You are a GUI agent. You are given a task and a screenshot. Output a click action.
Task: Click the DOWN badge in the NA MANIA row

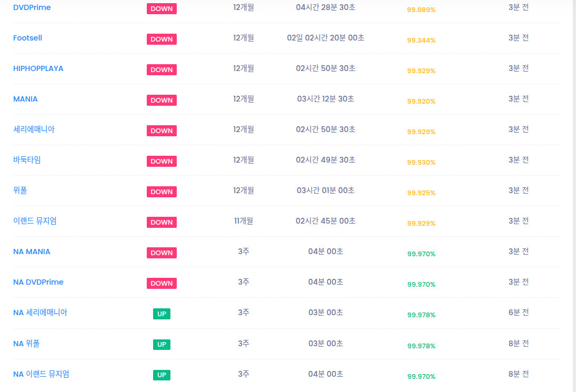pos(161,253)
